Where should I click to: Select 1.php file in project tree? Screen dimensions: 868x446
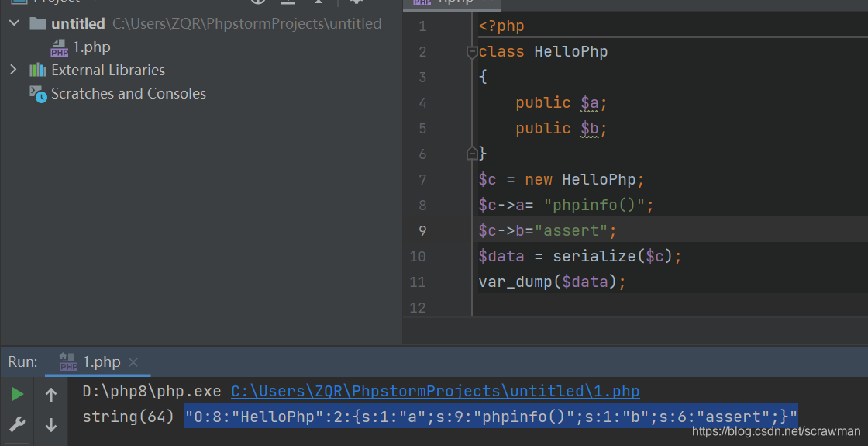click(91, 47)
